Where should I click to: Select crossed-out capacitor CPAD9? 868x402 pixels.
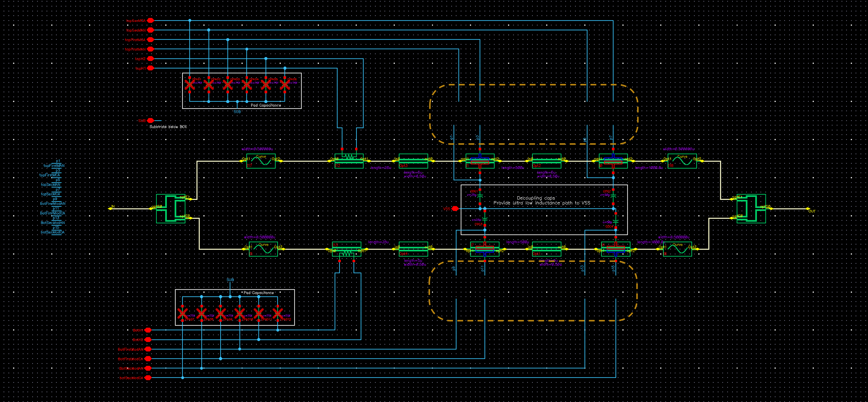tap(221, 313)
